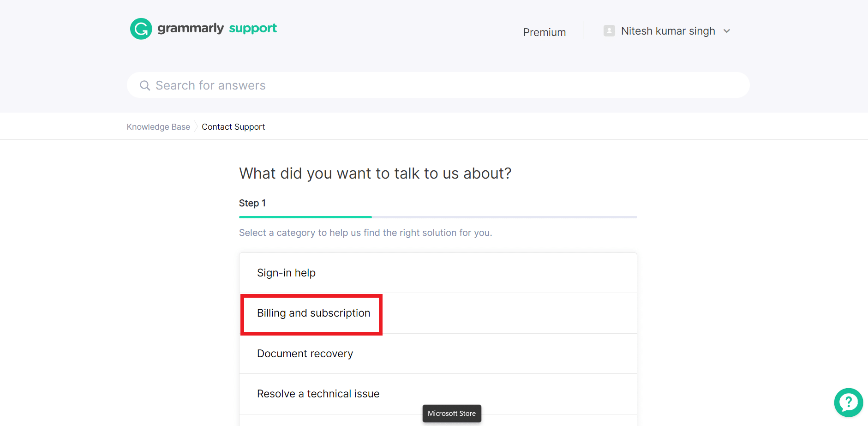Pick the "Document recovery" option

coord(305,354)
